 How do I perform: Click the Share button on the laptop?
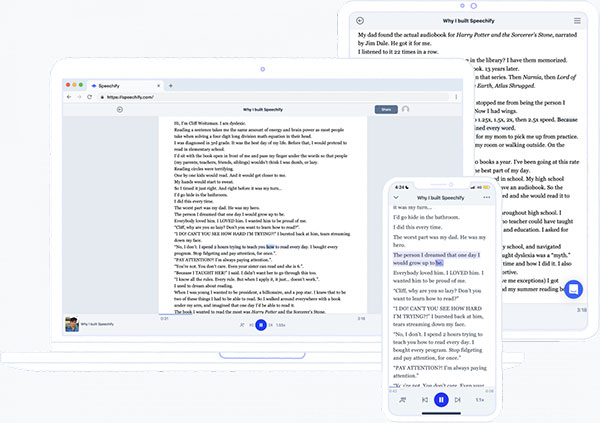pos(386,109)
